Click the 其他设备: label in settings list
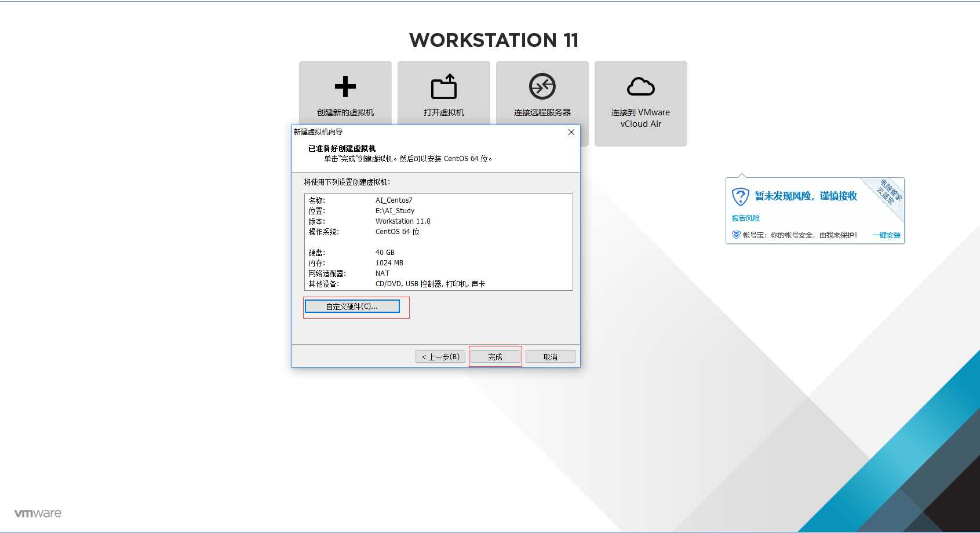980x533 pixels. point(324,284)
